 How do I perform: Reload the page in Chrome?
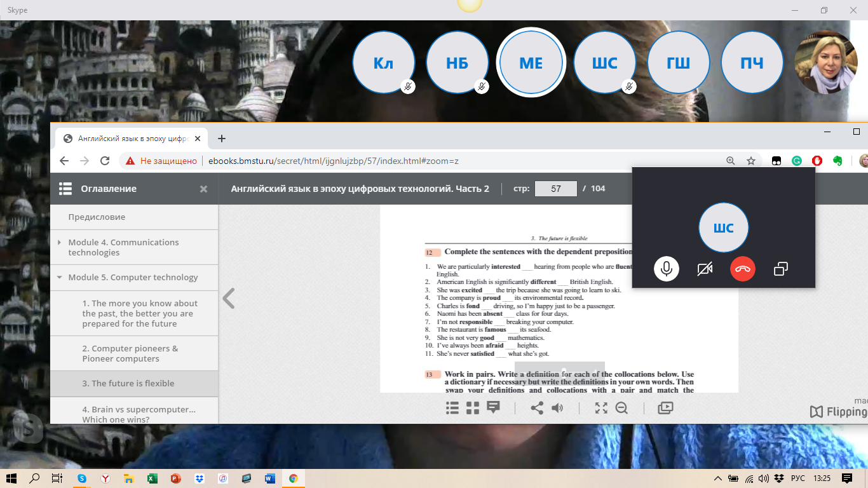coord(105,161)
